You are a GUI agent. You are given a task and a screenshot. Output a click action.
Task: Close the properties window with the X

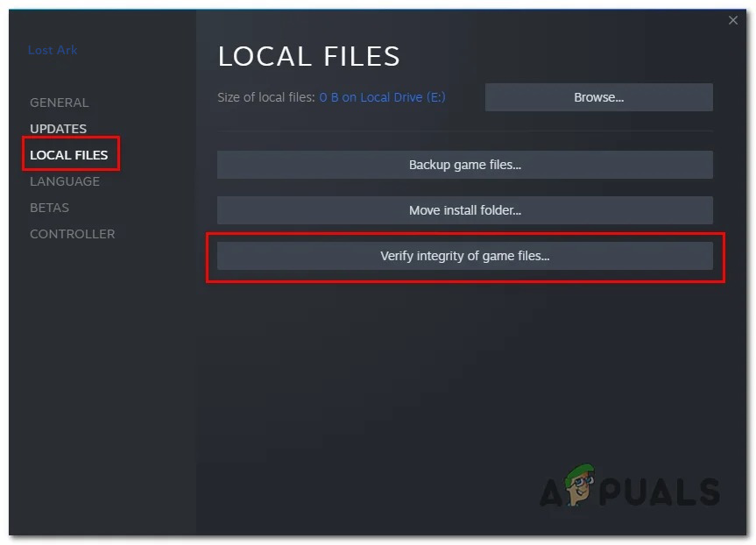[x=733, y=20]
